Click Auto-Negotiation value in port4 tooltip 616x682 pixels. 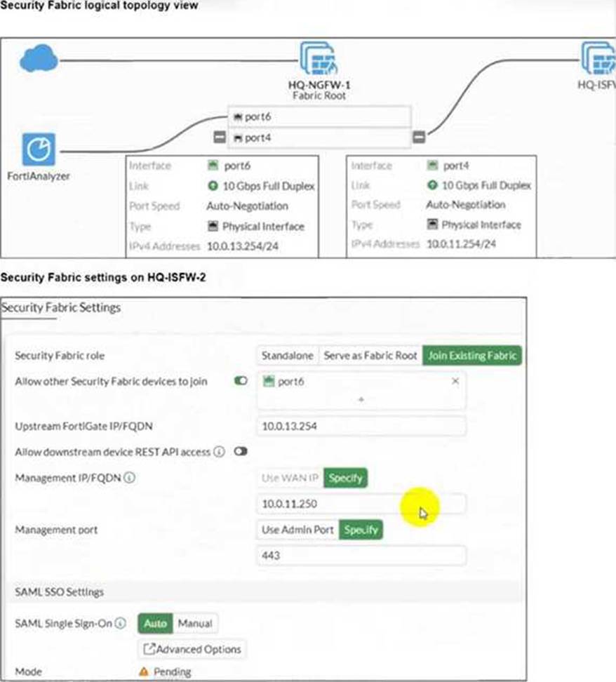click(x=465, y=204)
